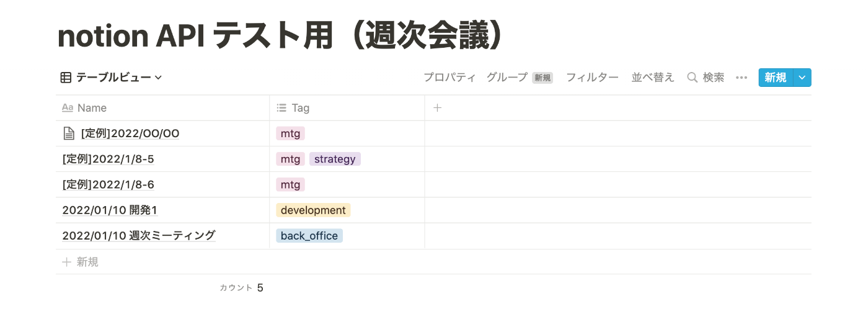Click the purple strategy tag
Viewport: 868px width, 324px height.
coord(335,159)
